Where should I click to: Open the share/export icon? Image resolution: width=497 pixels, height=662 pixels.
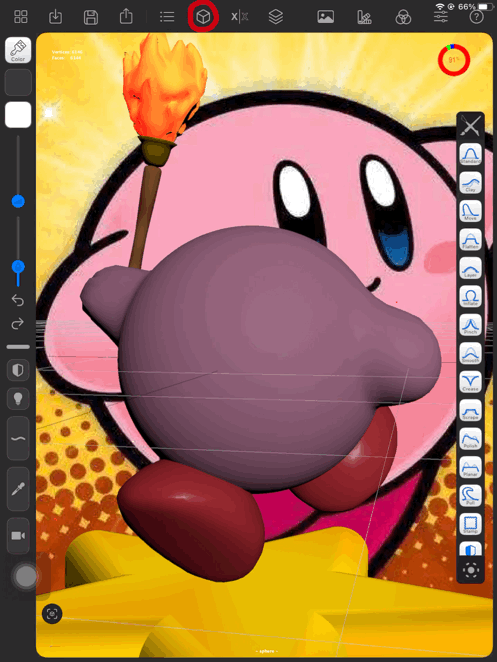[126, 16]
